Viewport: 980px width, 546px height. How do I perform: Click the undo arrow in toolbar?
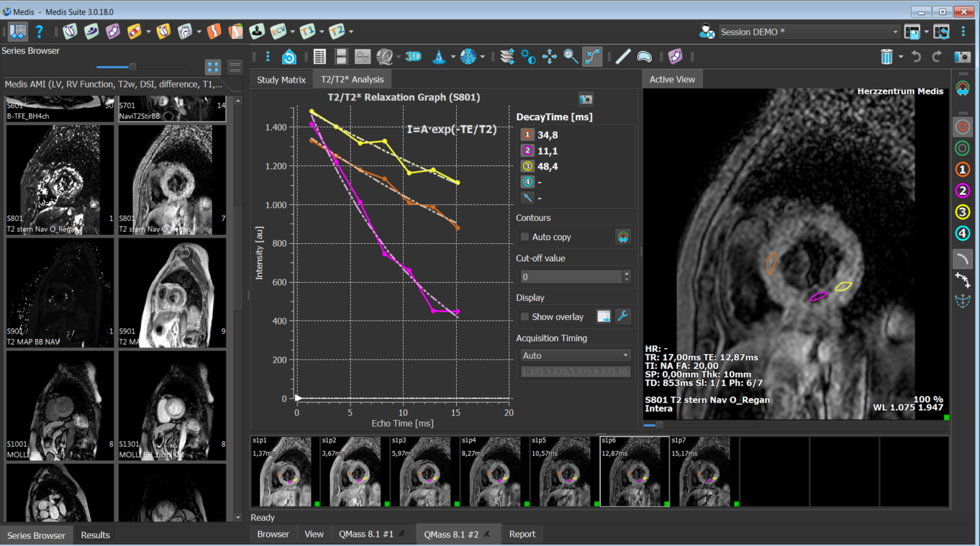pos(916,57)
